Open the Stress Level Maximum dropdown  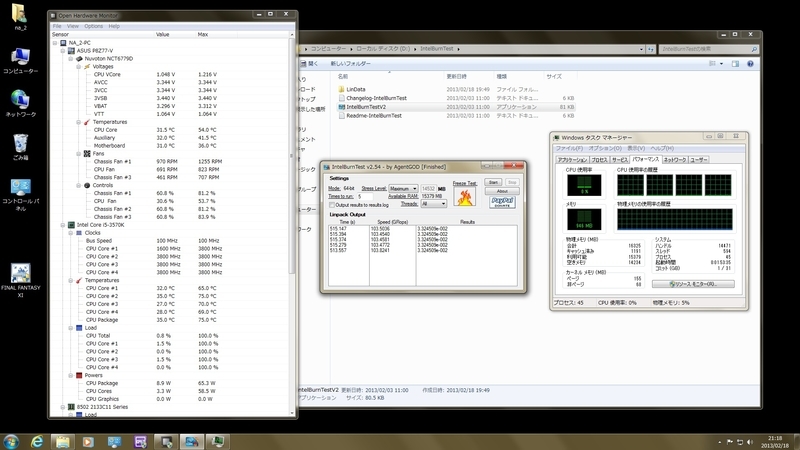coord(403,189)
